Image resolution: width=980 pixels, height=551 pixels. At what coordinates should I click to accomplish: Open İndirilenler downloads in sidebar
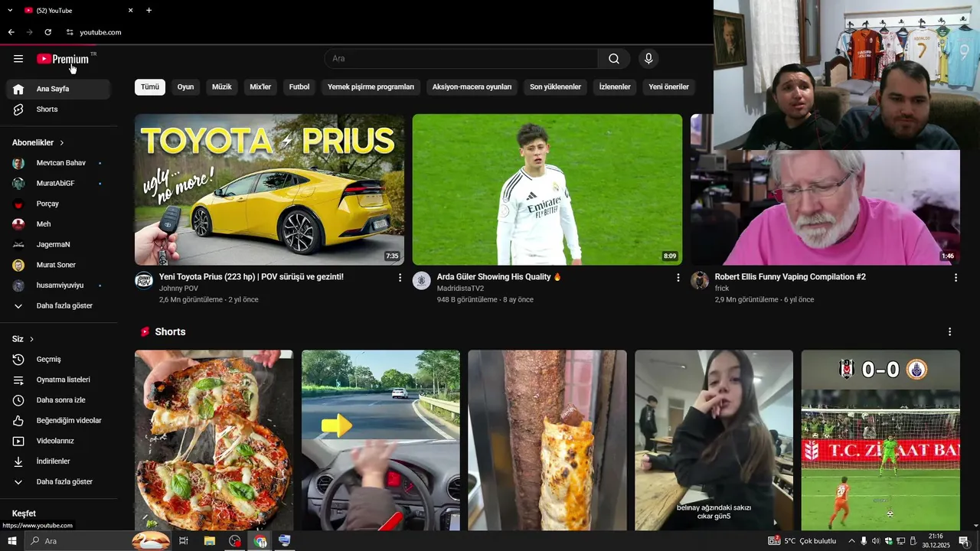tap(58, 461)
